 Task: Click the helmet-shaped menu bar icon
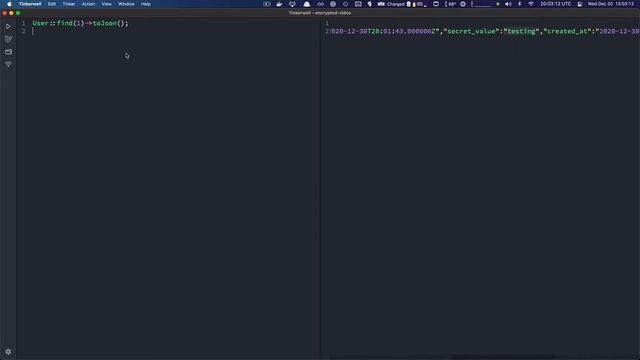tap(307, 4)
